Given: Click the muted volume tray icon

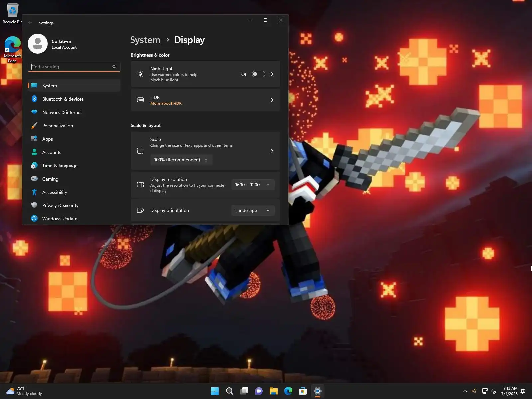Looking at the screenshot, I should [493, 391].
